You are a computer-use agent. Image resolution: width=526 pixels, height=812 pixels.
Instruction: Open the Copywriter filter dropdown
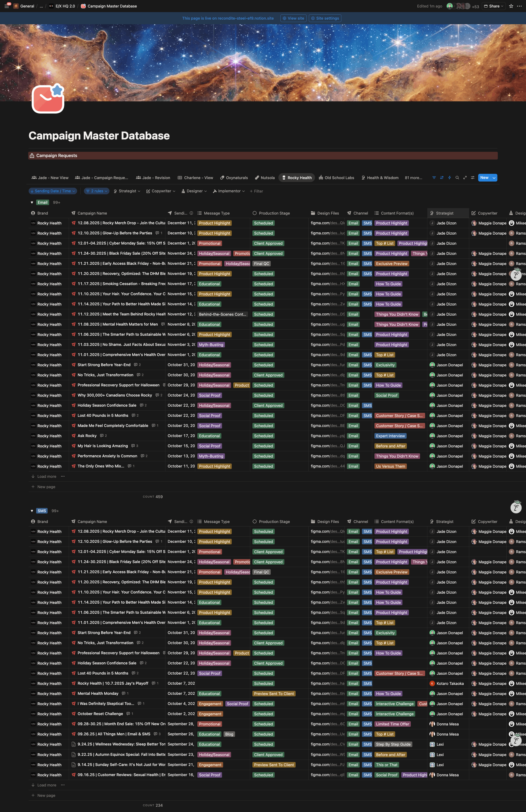161,191
